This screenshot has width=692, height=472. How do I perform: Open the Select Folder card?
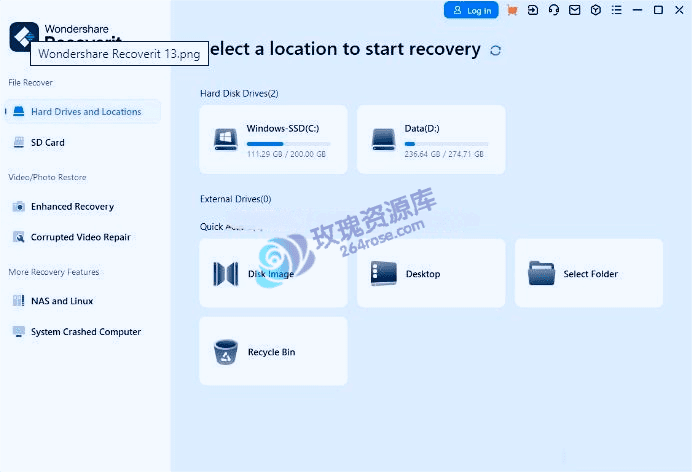pos(589,273)
